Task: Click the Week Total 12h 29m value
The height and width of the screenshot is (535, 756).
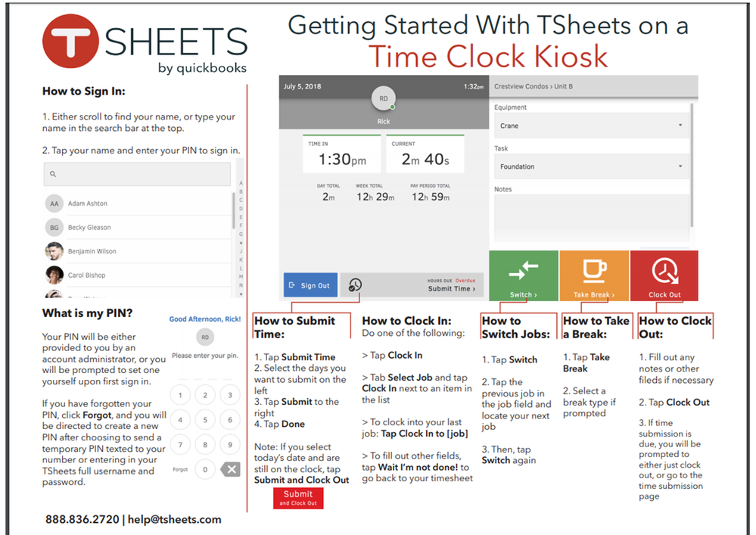Action: pyautogui.click(x=375, y=197)
